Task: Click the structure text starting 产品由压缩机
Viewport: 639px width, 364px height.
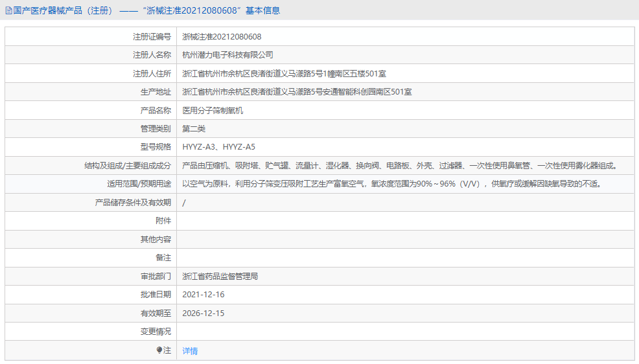Action: [x=401, y=166]
